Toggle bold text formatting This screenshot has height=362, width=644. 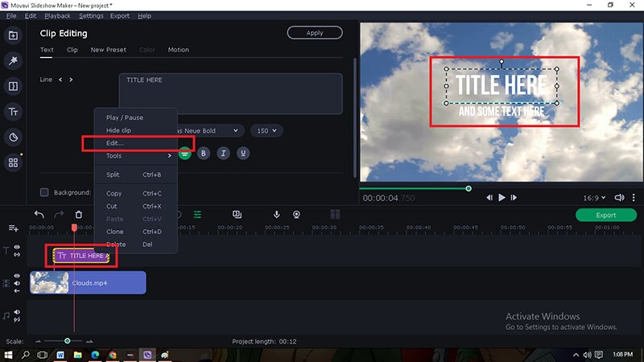[204, 154]
